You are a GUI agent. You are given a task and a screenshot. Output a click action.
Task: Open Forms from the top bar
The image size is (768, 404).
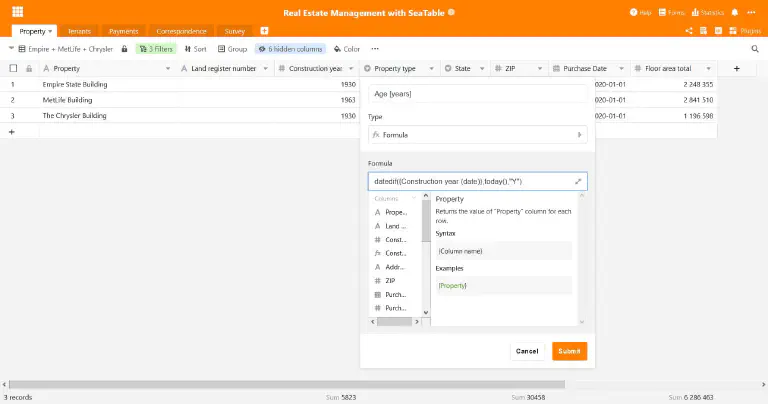[671, 12]
